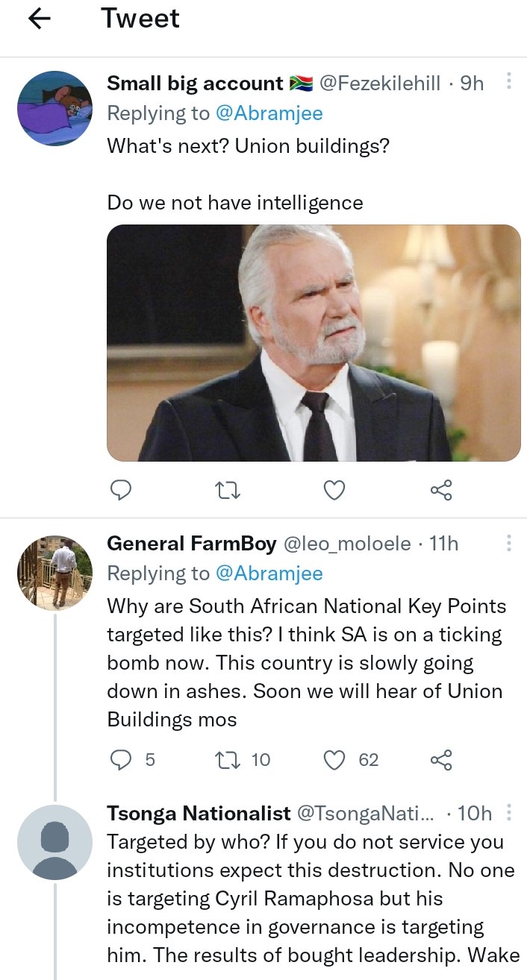Share the Small big account tweet
Viewport: 527px width, 980px height.
click(x=441, y=490)
